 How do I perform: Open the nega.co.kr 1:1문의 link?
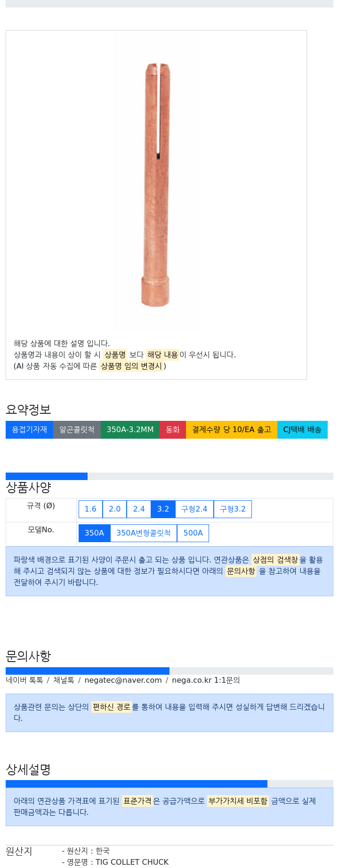[x=206, y=680]
